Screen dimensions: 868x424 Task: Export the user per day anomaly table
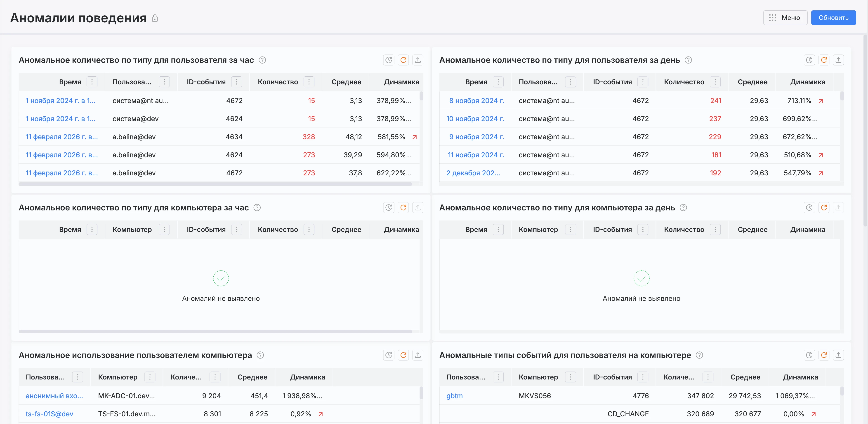(838, 60)
